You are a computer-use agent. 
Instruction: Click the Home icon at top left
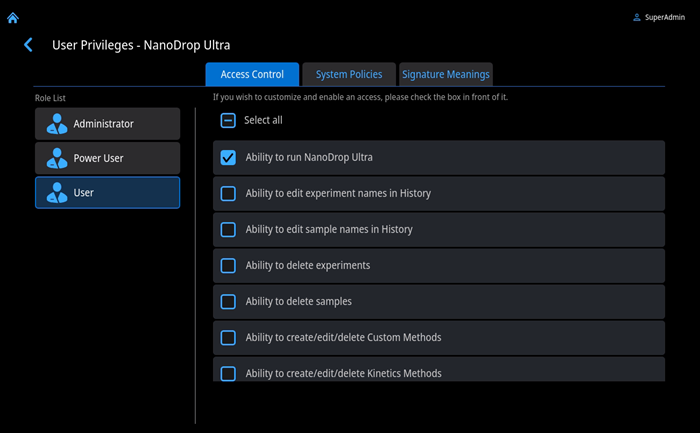(x=13, y=17)
